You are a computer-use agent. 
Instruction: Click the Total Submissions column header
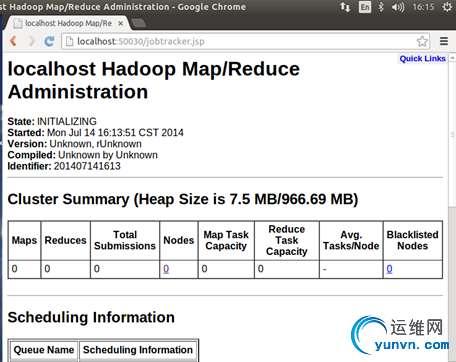pyautogui.click(x=125, y=240)
